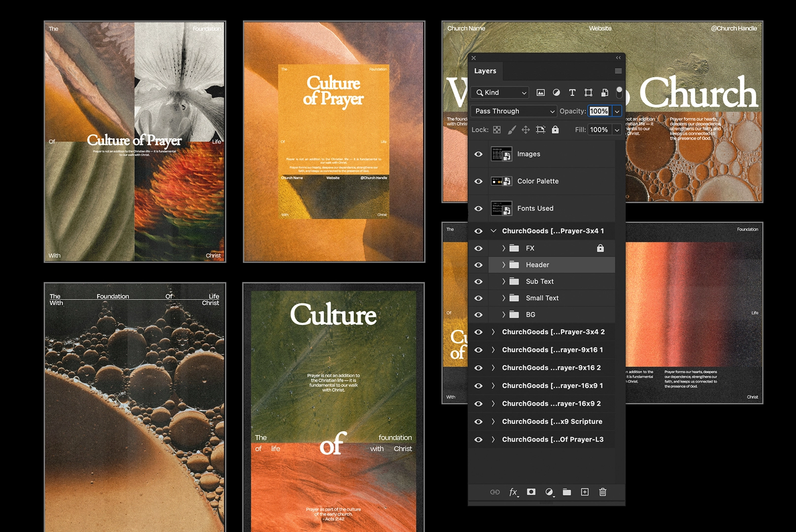Image resolution: width=796 pixels, height=532 pixels.
Task: Collapse the Layers panel to icons
Action: (x=618, y=58)
